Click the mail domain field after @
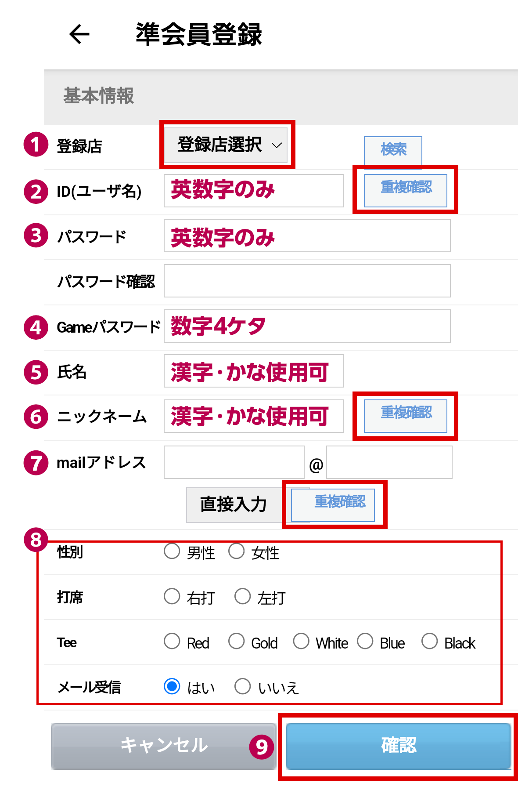Image resolution: width=518 pixels, height=812 pixels. click(x=389, y=462)
